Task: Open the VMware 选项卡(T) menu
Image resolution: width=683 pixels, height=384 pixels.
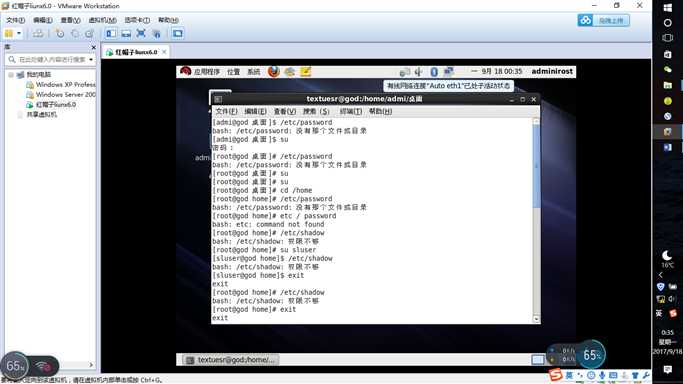Action: coord(137,20)
